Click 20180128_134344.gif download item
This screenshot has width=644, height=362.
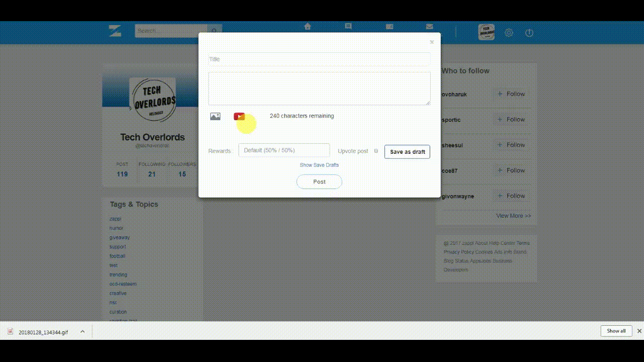43,332
